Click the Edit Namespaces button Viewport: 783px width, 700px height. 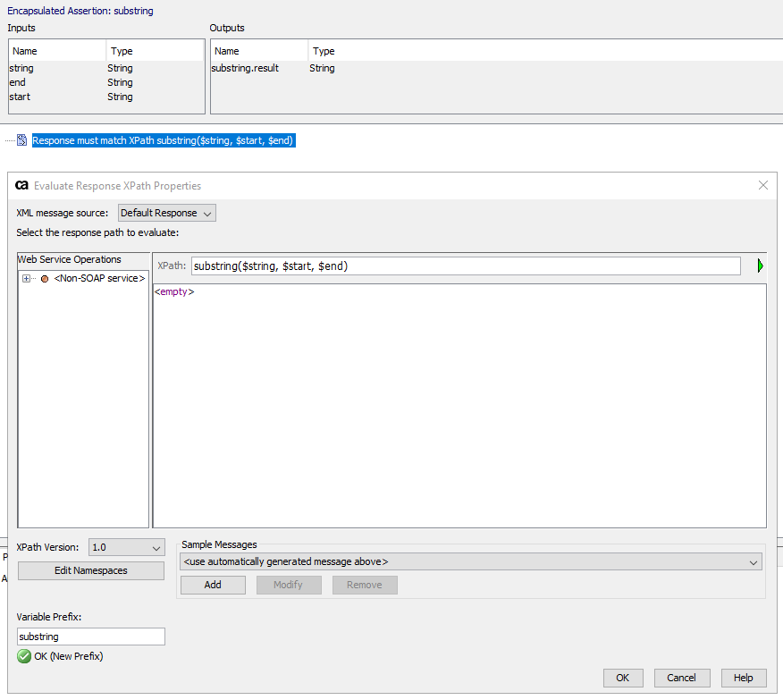pos(91,570)
